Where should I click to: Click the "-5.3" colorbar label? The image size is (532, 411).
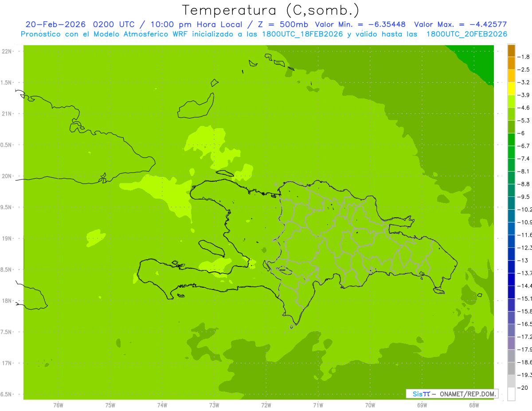coord(524,120)
